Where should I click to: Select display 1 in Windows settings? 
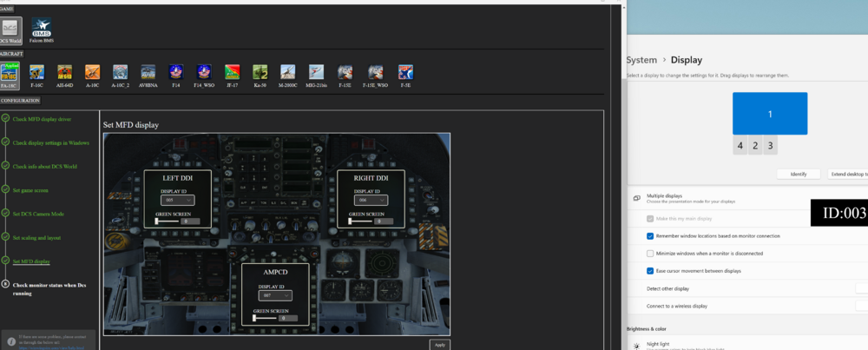coord(770,114)
